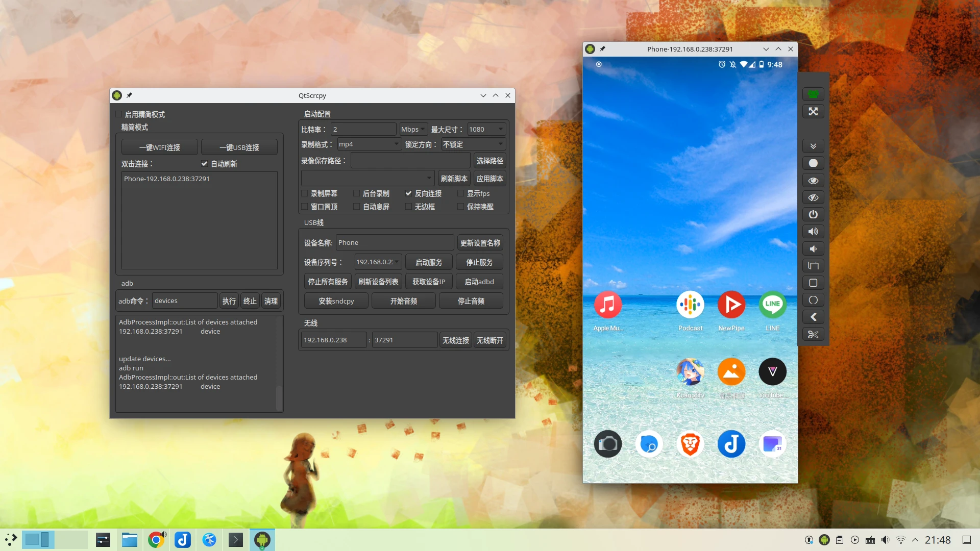Click the volume down speaker icon

coord(813,249)
